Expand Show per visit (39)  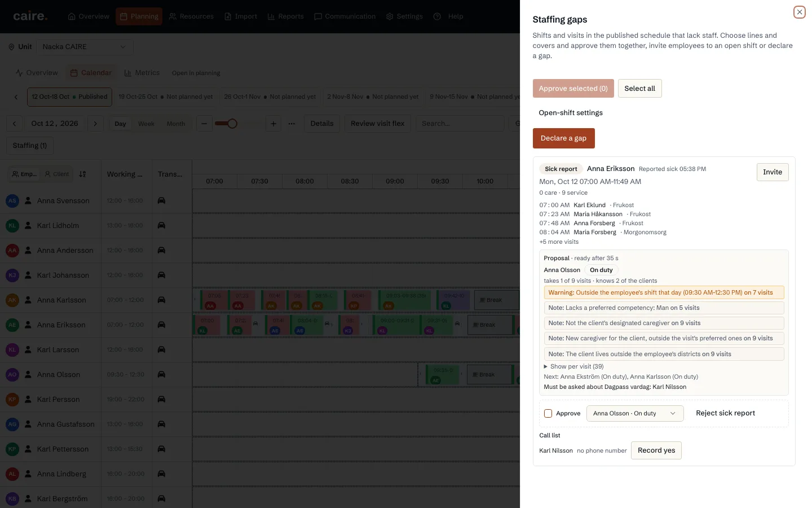[x=573, y=366]
